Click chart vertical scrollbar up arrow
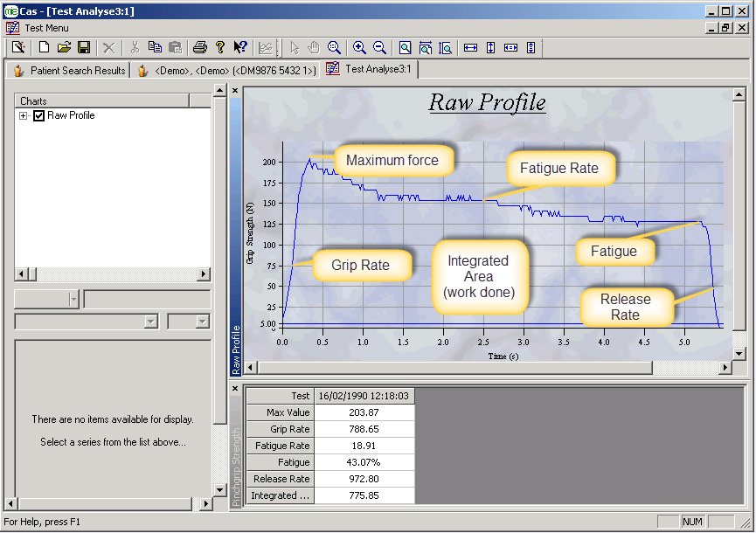The image size is (756, 533). 739,94
